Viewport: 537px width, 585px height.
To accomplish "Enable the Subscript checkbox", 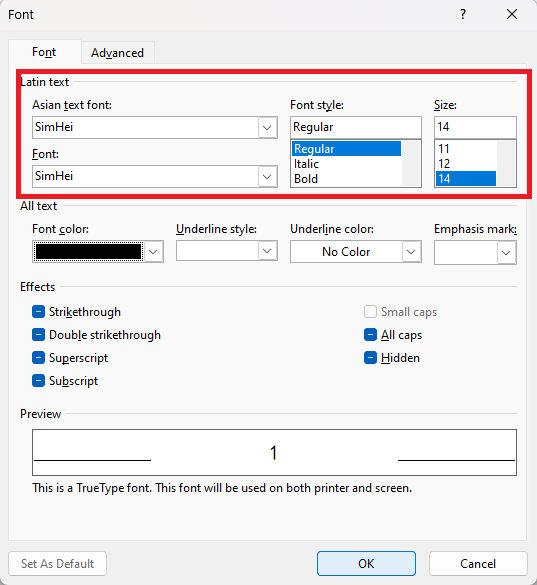I will [x=38, y=381].
